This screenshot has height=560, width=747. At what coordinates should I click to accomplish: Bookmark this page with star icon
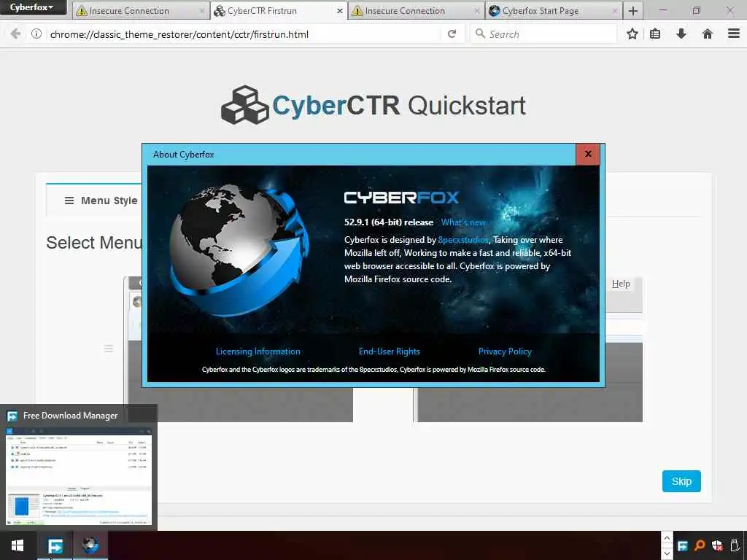point(632,34)
